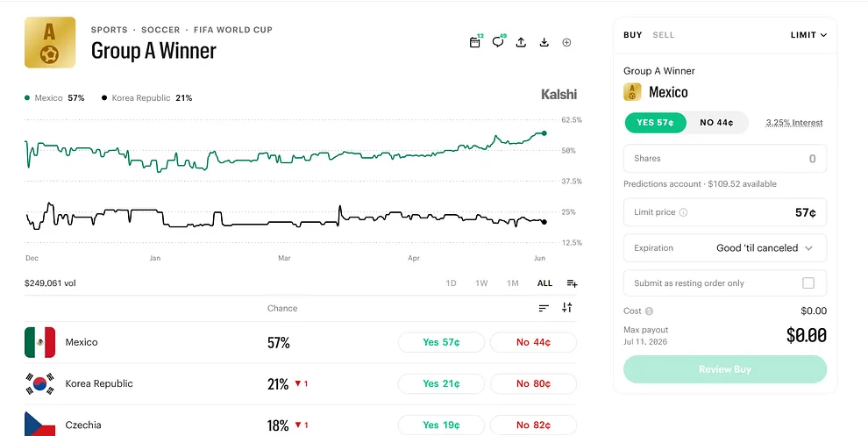Switch to the SELL tab
The height and width of the screenshot is (436, 868).
663,35
